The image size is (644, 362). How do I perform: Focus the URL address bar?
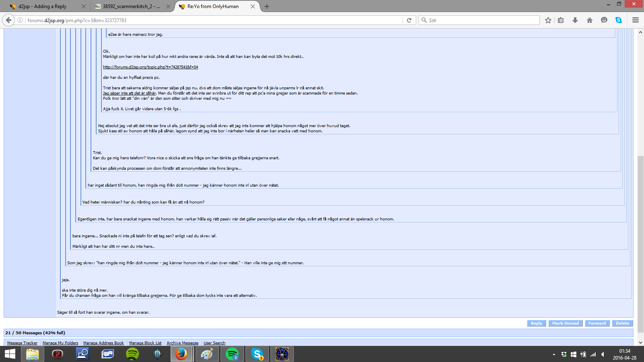coord(213,20)
